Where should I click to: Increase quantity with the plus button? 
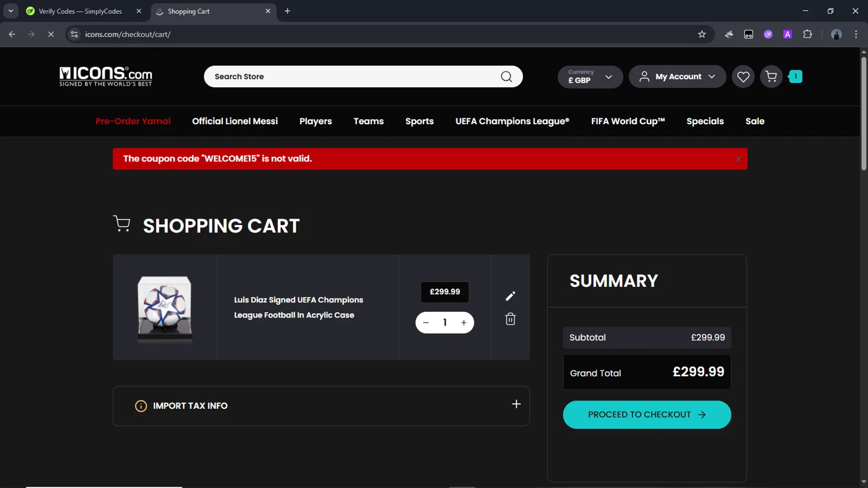click(x=464, y=323)
